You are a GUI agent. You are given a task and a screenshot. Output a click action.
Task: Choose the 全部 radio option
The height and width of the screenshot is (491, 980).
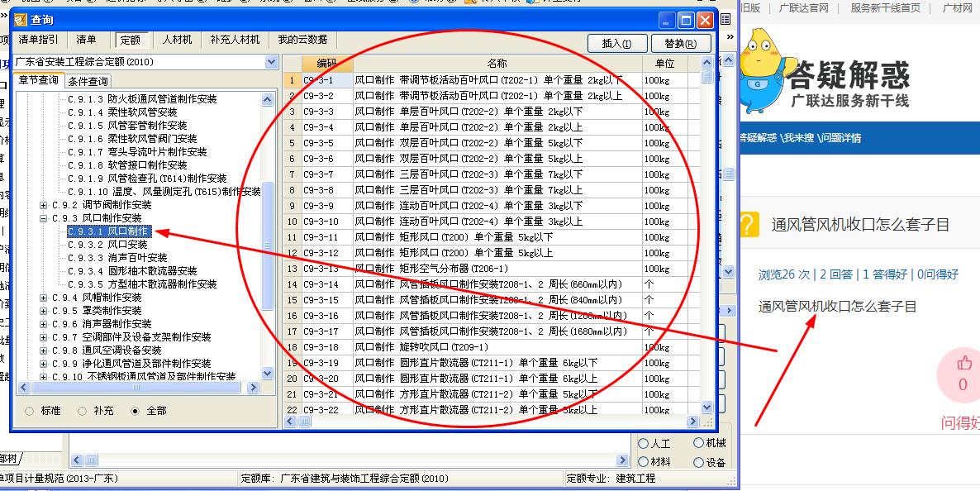[136, 412]
